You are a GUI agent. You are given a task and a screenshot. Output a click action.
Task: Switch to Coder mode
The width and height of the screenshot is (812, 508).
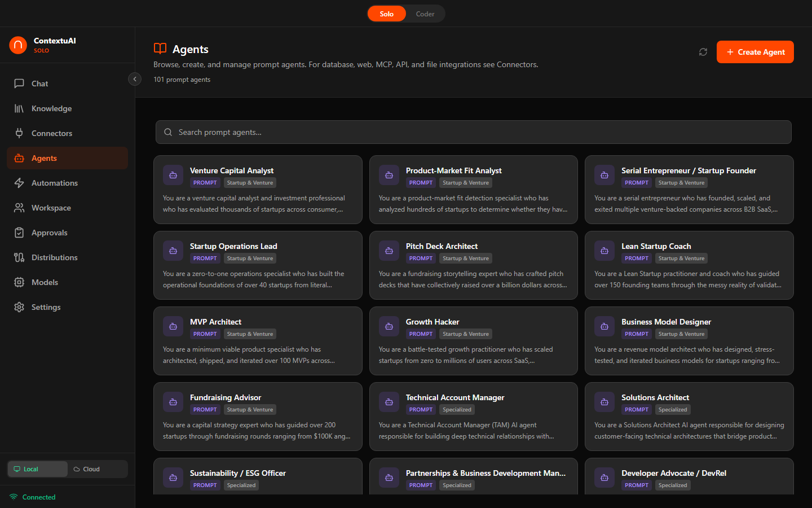pyautogui.click(x=425, y=14)
